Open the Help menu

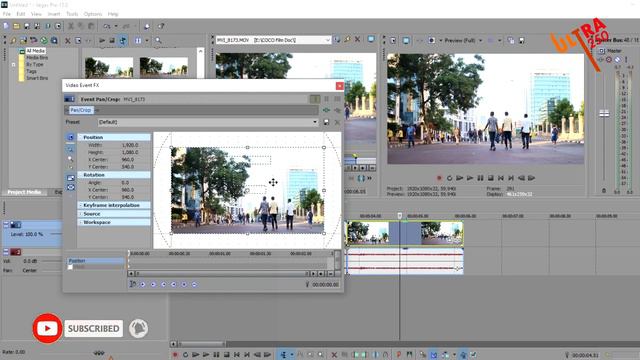point(113,14)
